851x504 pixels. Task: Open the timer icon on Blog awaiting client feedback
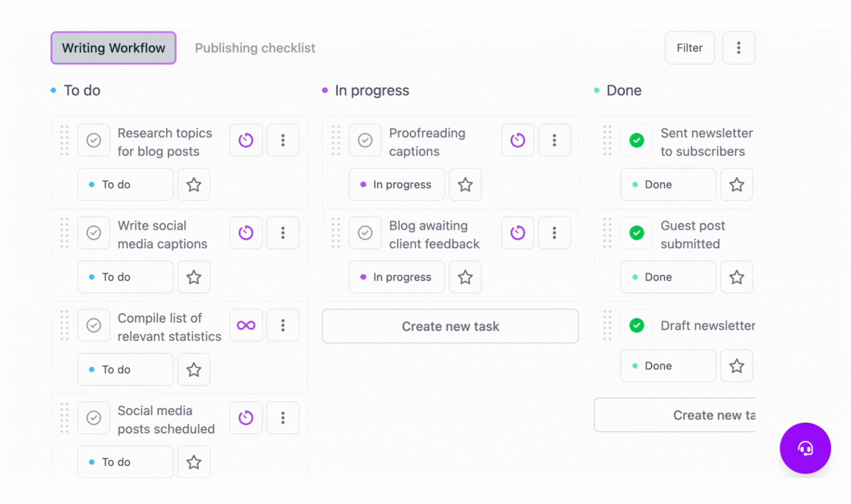[x=517, y=233]
